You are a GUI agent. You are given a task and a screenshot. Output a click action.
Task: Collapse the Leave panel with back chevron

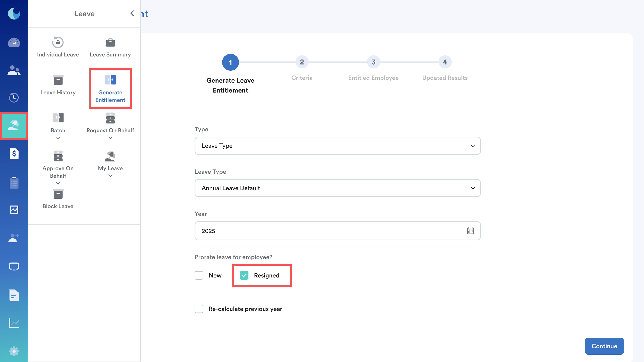tap(132, 13)
